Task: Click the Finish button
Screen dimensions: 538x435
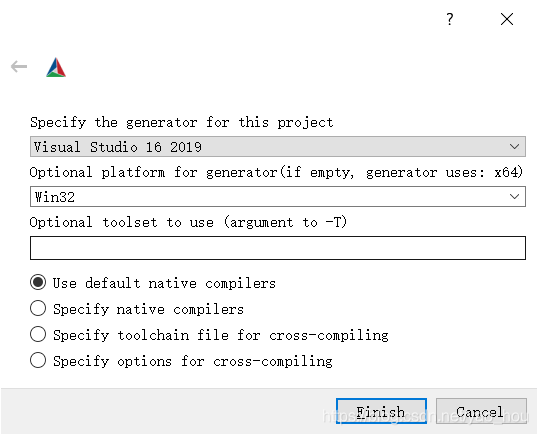Action: (381, 411)
